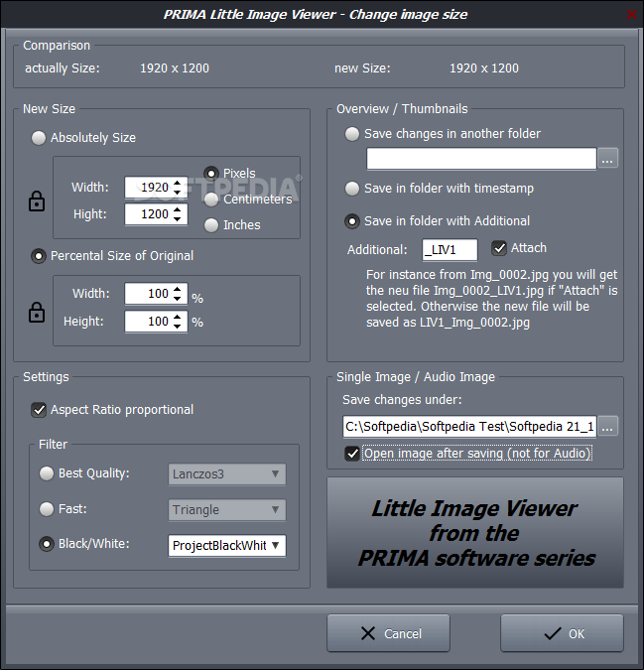Open the Triangle filter dropdown

coord(227,510)
